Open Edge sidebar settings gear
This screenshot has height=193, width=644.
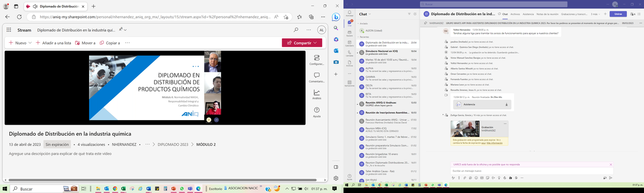[336, 178]
